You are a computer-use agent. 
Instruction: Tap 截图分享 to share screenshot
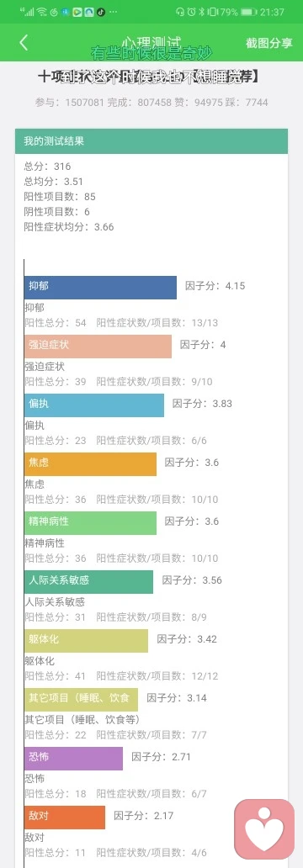(268, 43)
